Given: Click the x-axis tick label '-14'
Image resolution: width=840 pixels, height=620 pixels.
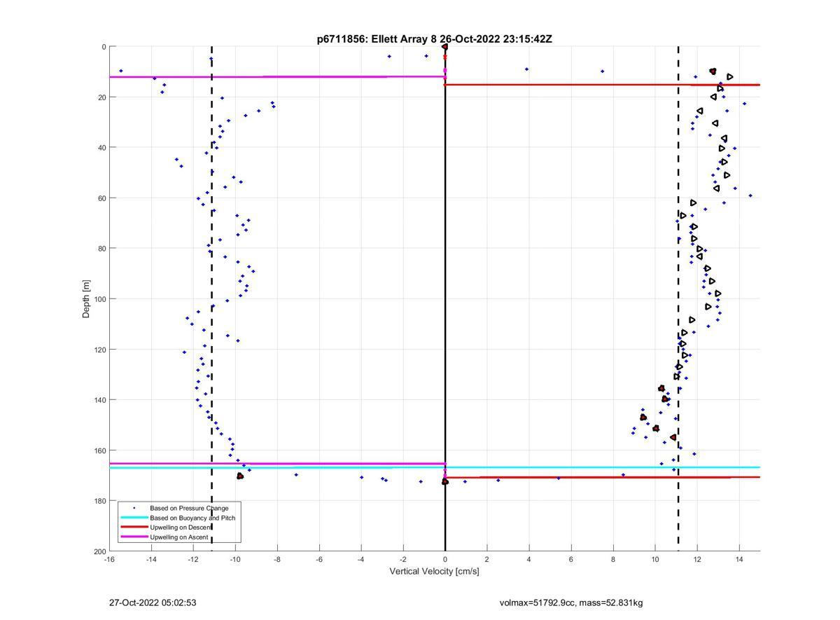Looking at the screenshot, I should click(151, 559).
